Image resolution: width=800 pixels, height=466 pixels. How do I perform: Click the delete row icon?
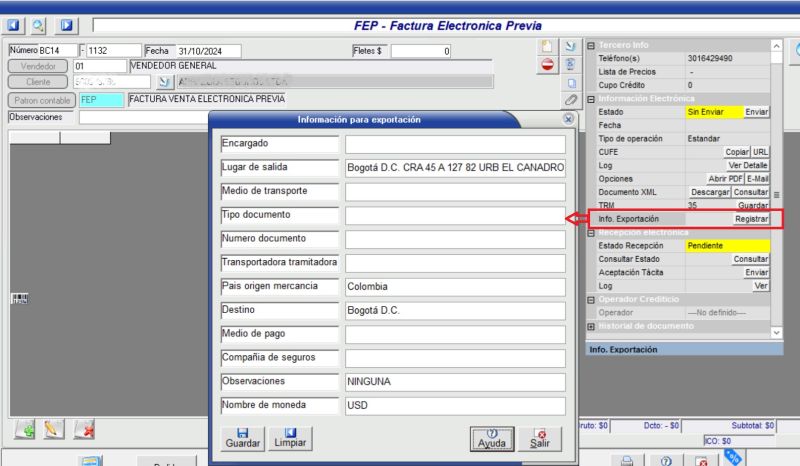point(85,429)
